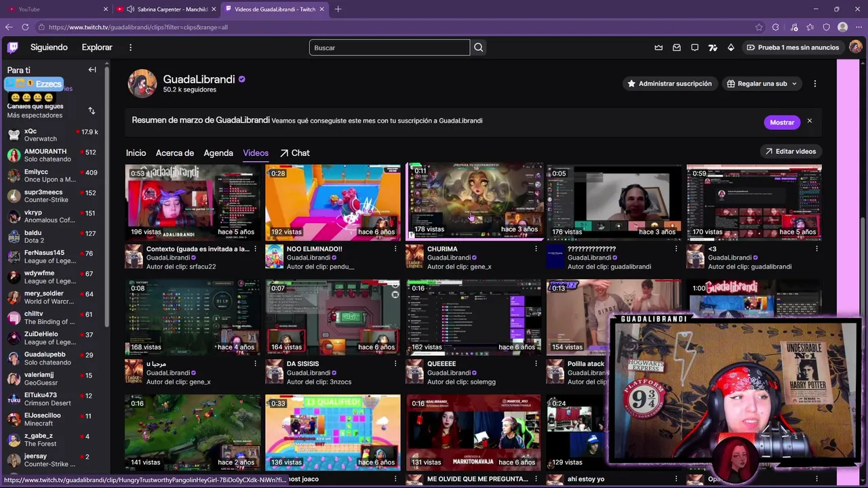Open ElTuku473 channel in sidebar

click(53, 399)
